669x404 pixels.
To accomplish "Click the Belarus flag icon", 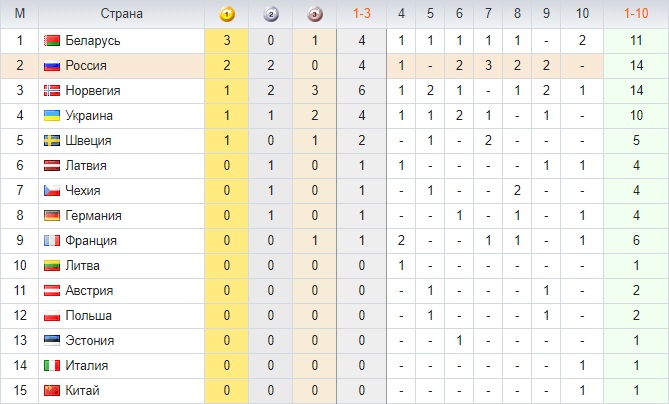I will tap(52, 41).
